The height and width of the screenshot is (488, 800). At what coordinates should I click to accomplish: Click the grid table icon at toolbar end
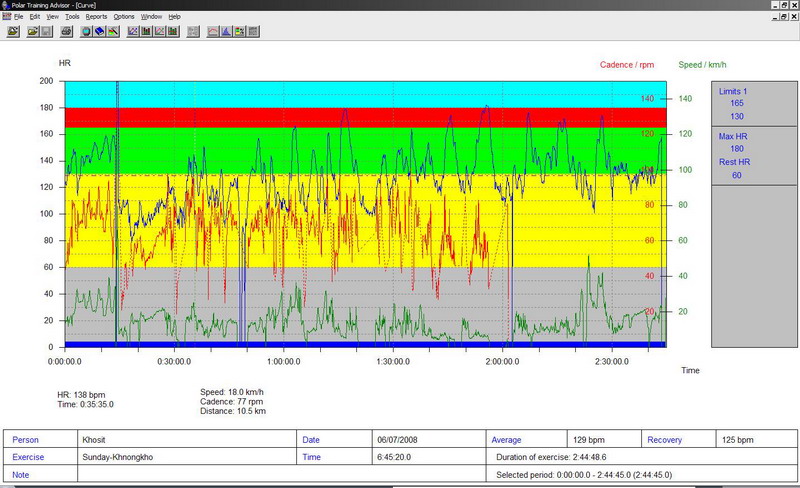253,31
